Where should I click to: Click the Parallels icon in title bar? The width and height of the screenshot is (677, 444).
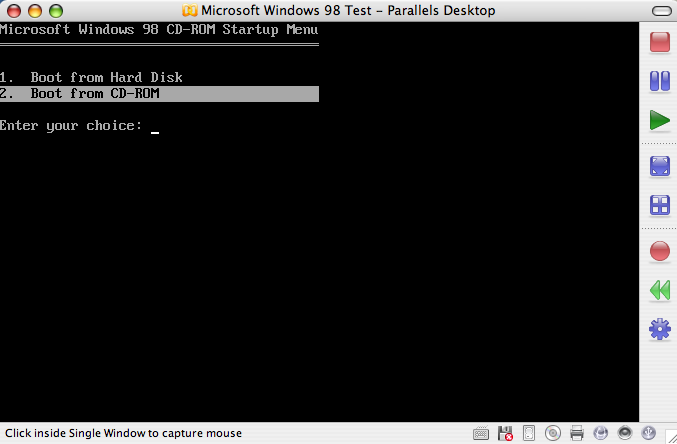point(190,10)
